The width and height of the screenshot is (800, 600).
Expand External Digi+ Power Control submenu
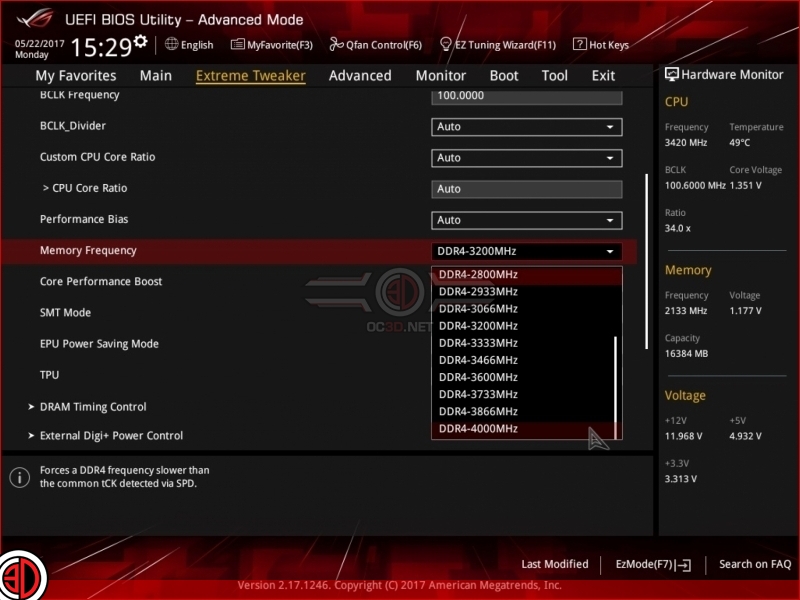(111, 436)
